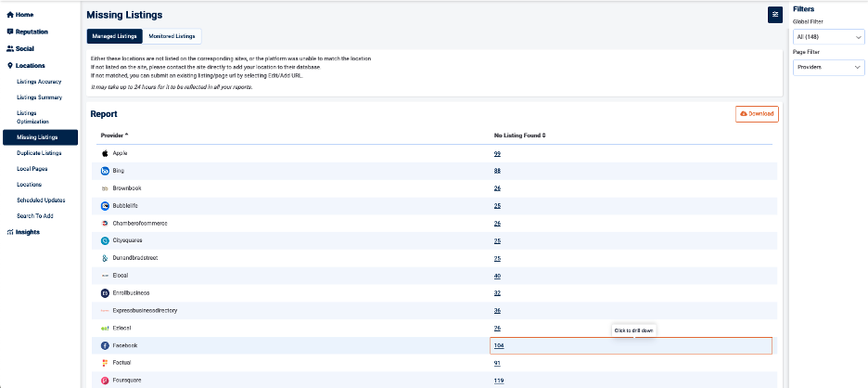Click the Citysquares provider icon
This screenshot has width=868, height=388.
[x=105, y=240]
